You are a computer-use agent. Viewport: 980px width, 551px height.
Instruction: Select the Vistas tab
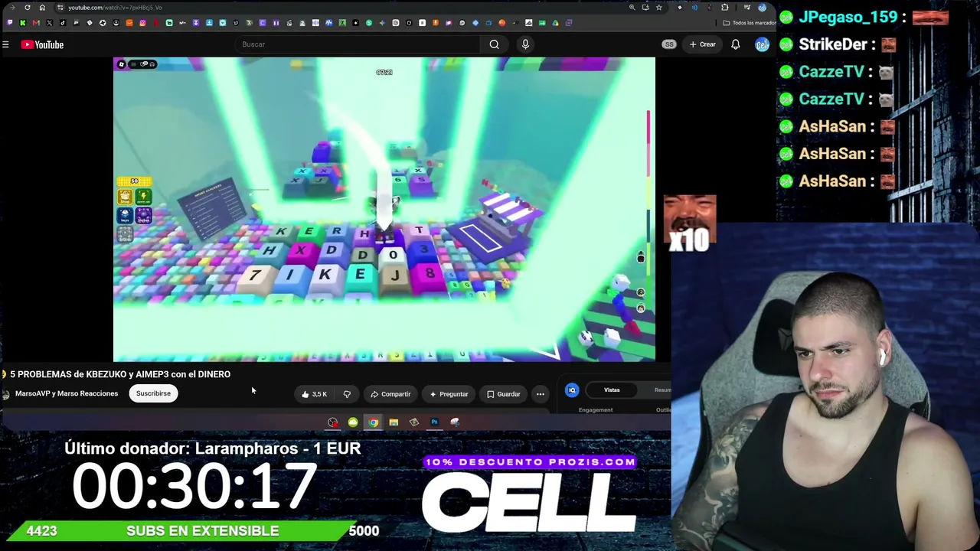click(x=612, y=390)
